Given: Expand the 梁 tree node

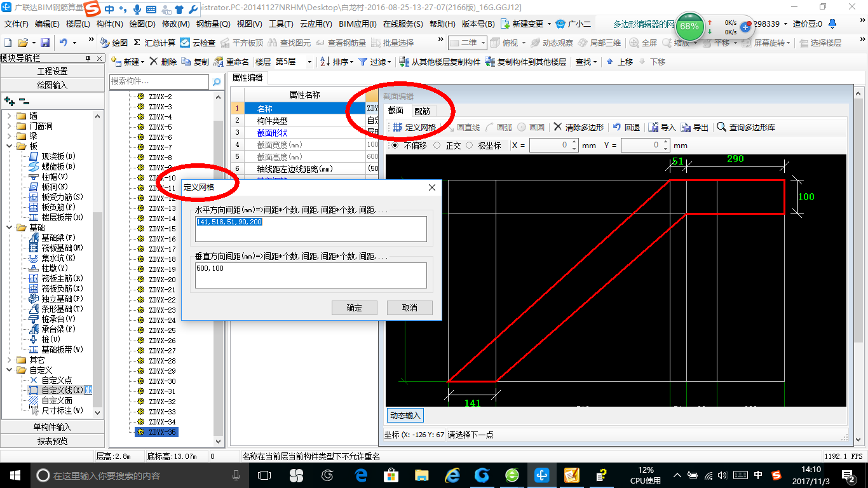Looking at the screenshot, I should [10, 136].
